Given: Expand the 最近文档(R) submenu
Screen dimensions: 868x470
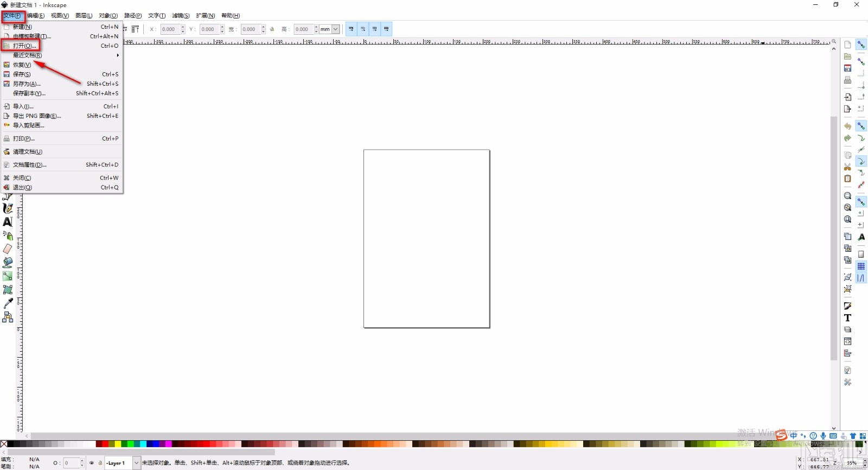Looking at the screenshot, I should pyautogui.click(x=62, y=55).
